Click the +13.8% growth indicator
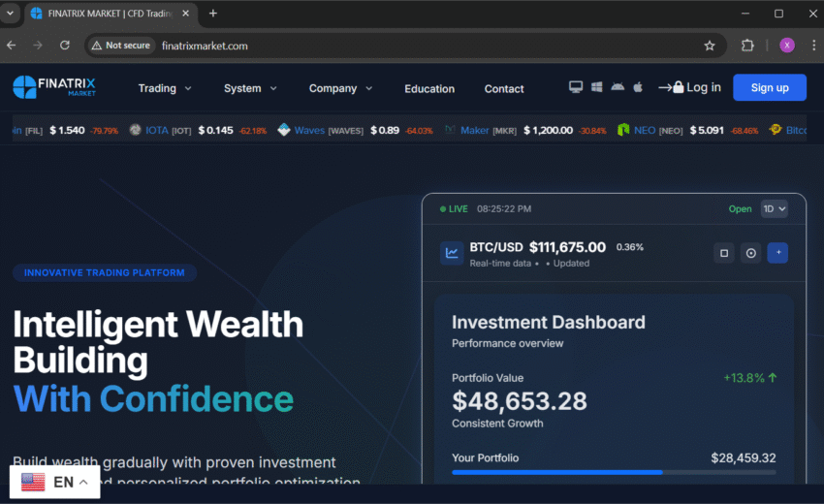The image size is (824, 504). point(750,378)
